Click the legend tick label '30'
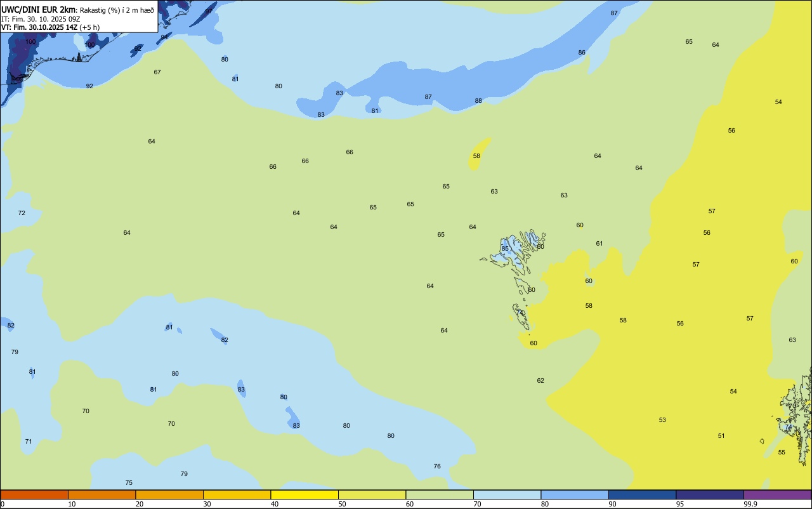The width and height of the screenshot is (812, 509). pyautogui.click(x=207, y=504)
